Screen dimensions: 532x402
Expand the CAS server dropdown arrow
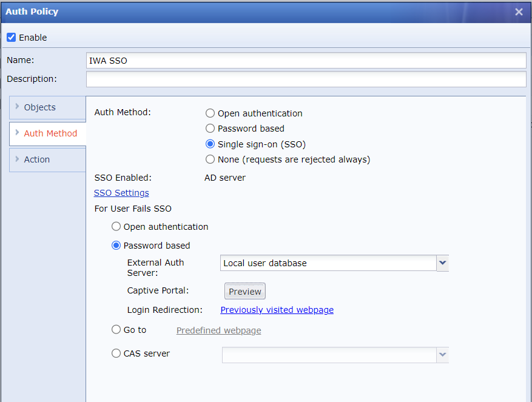pos(442,355)
